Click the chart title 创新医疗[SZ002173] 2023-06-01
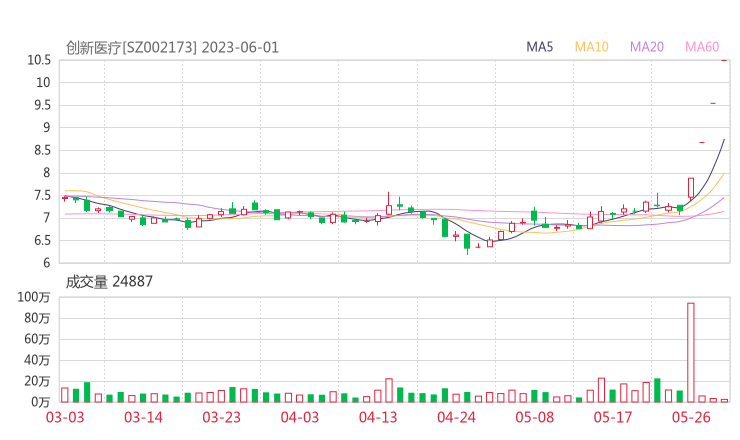 point(172,48)
